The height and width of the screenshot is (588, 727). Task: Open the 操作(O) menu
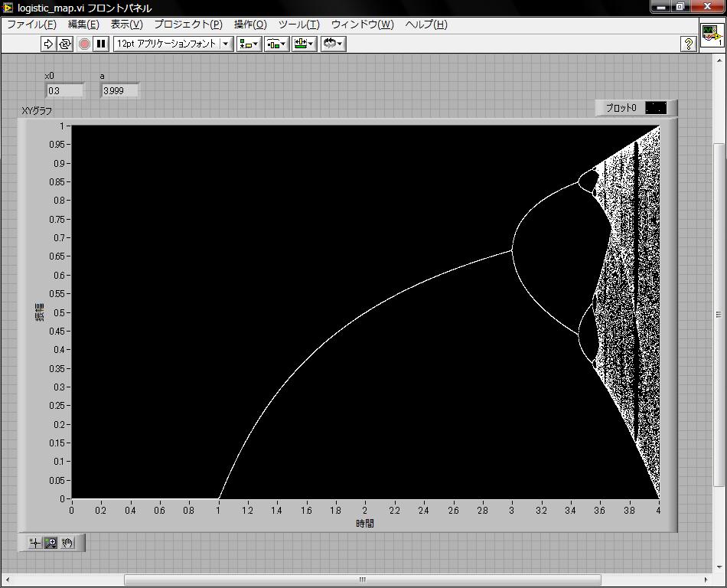tap(250, 24)
